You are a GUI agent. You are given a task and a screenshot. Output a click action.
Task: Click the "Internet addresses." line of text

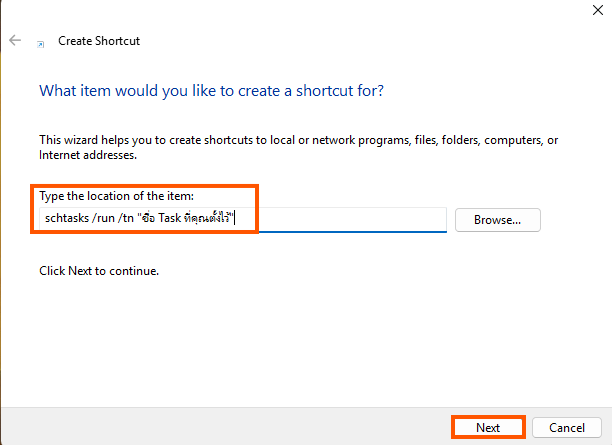[x=88, y=155]
